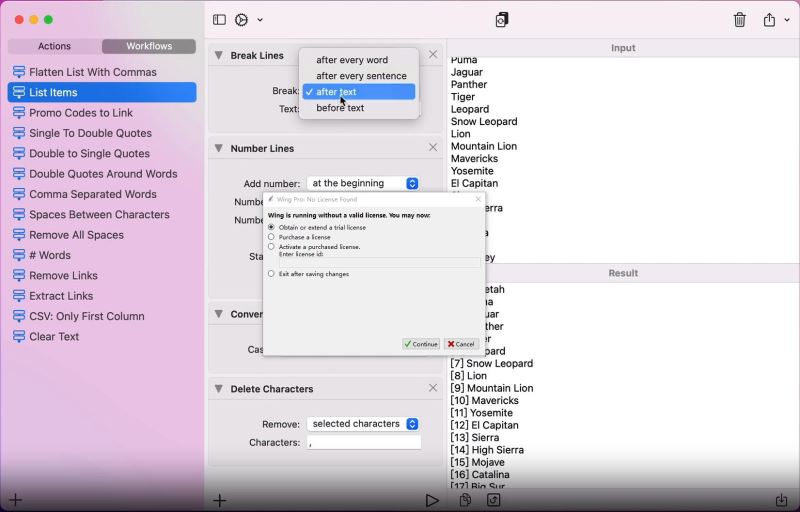Open the 'selected characters' Remove dropdown
800x512 pixels.
(363, 424)
